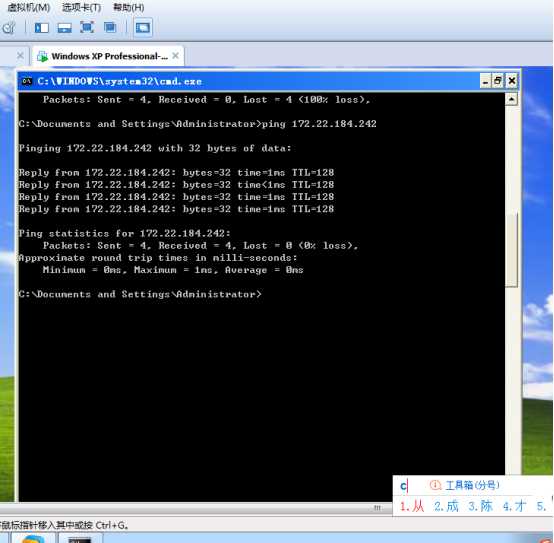Open the IME 工具箱(分号) link

coord(472,485)
